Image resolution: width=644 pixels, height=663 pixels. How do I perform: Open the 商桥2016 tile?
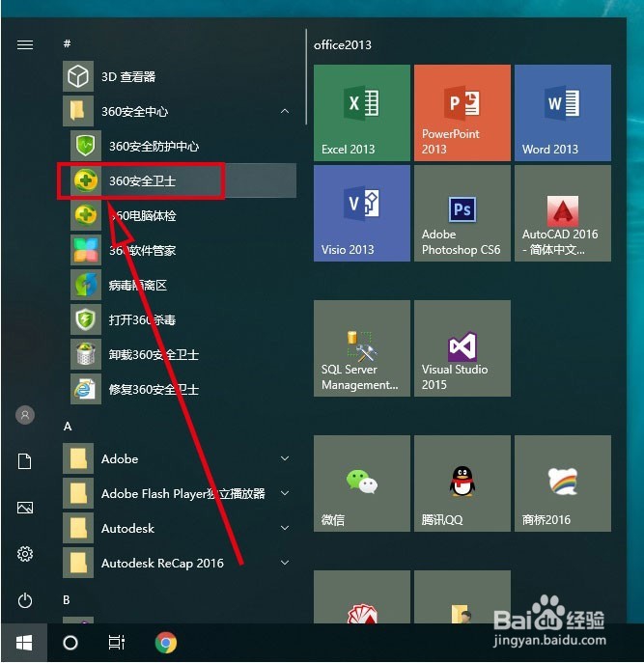tap(562, 483)
